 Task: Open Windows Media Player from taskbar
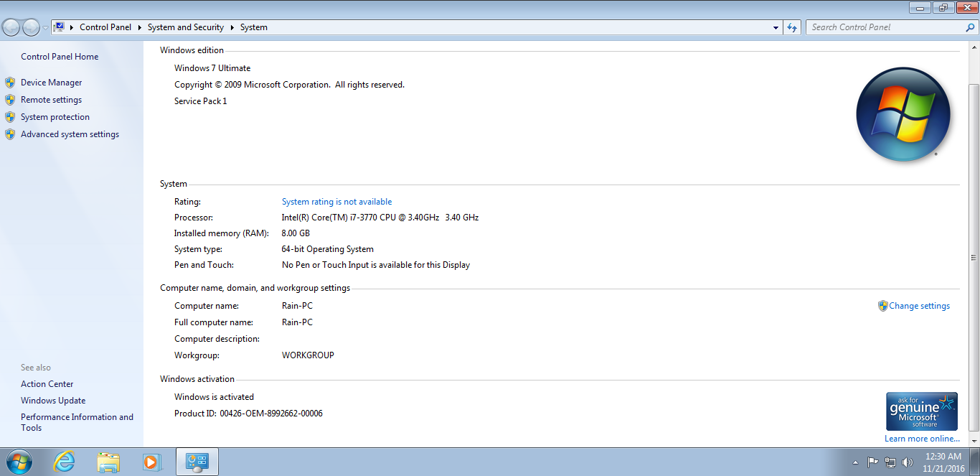click(152, 462)
